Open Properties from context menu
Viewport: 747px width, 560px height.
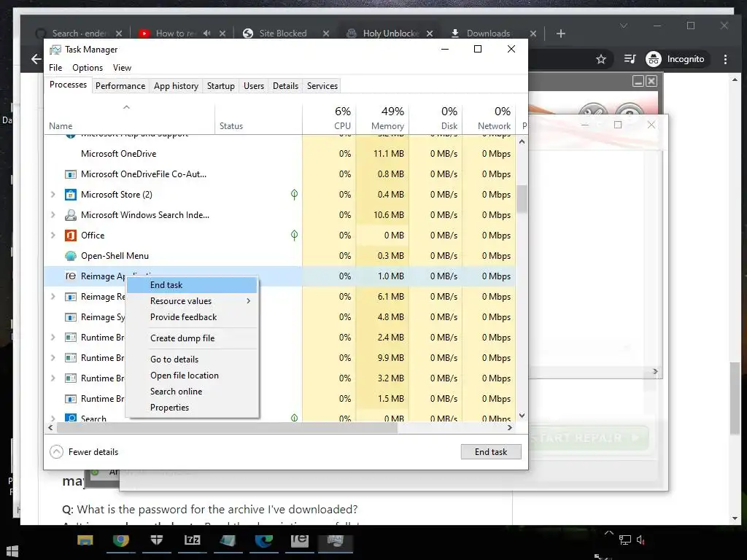point(192,408)
